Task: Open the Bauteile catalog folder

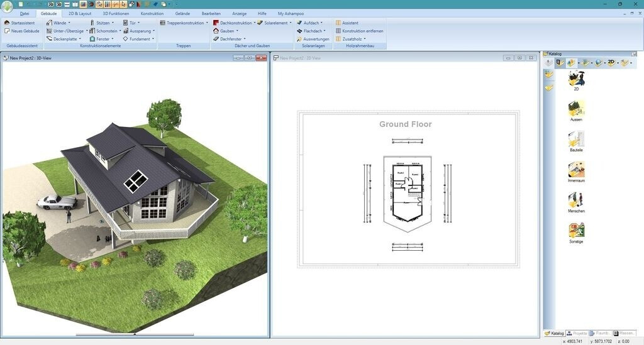Action: pos(576,139)
